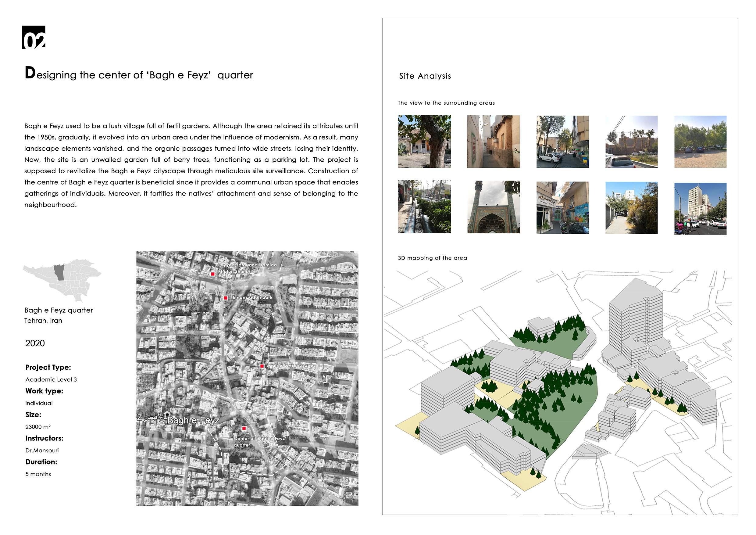Screen dimensions: 756x535
Task: Open the parked cars under trees photo
Action: pyautogui.click(x=700, y=142)
